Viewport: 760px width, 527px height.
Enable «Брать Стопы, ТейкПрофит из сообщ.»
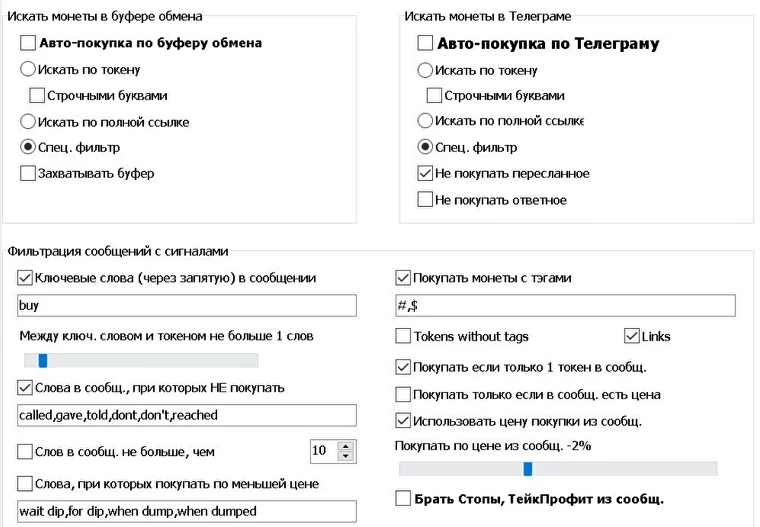(403, 498)
